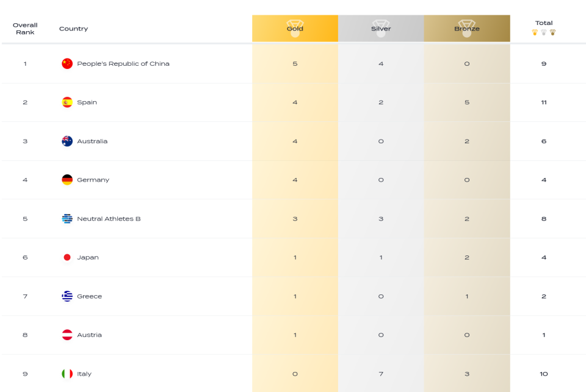Select Italy's silver medal count 7
The image size is (586, 392).
381,374
